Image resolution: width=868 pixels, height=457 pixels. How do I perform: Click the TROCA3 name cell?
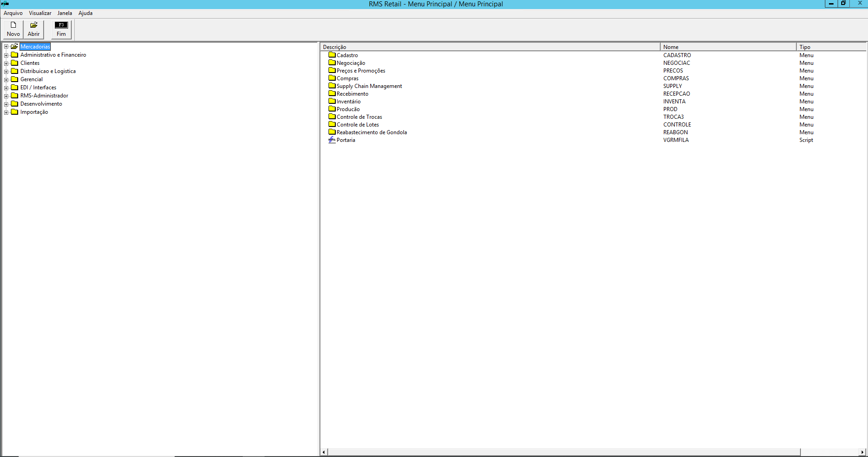(673, 117)
